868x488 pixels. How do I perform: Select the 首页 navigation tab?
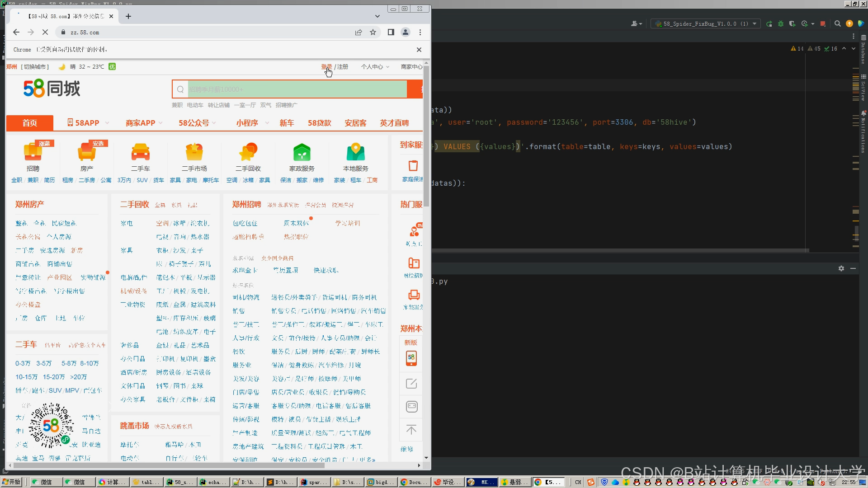(x=30, y=123)
